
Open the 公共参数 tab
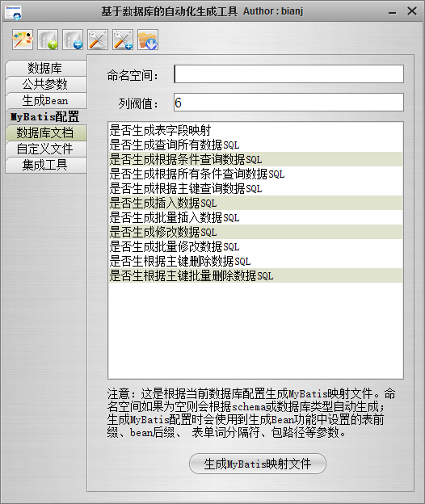point(46,84)
